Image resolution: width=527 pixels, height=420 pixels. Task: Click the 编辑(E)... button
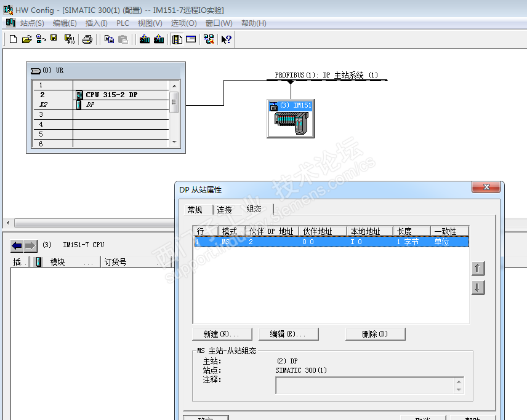[x=288, y=334]
